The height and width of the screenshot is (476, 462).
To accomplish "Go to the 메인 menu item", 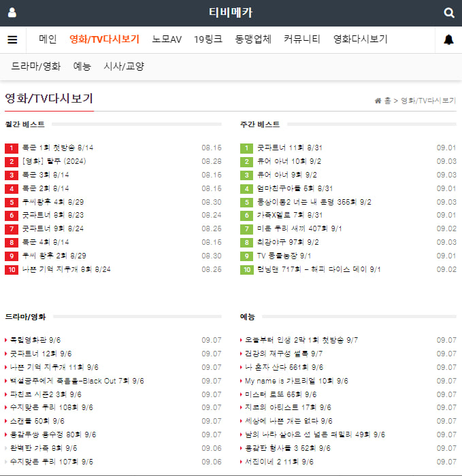I will [48, 39].
